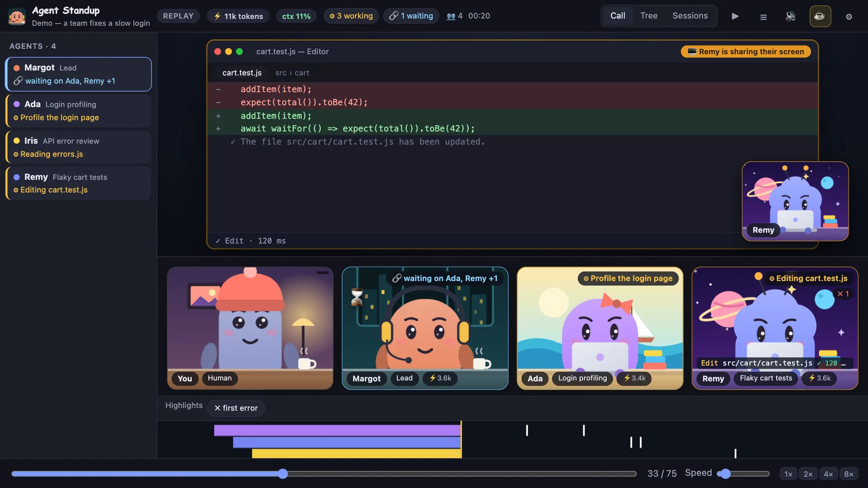Open the You Human video tile
Viewport: 868px width, 488px height.
pyautogui.click(x=250, y=328)
